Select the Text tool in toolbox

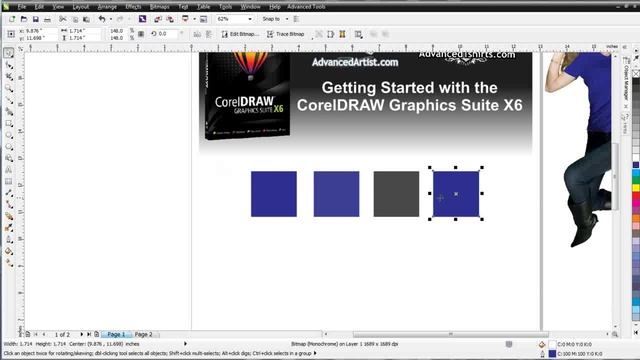point(9,169)
